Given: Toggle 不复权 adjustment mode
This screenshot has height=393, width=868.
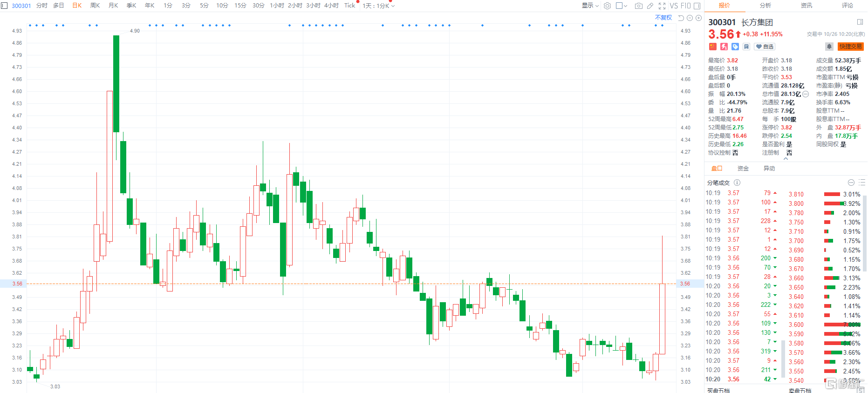Looking at the screenshot, I should [663, 18].
